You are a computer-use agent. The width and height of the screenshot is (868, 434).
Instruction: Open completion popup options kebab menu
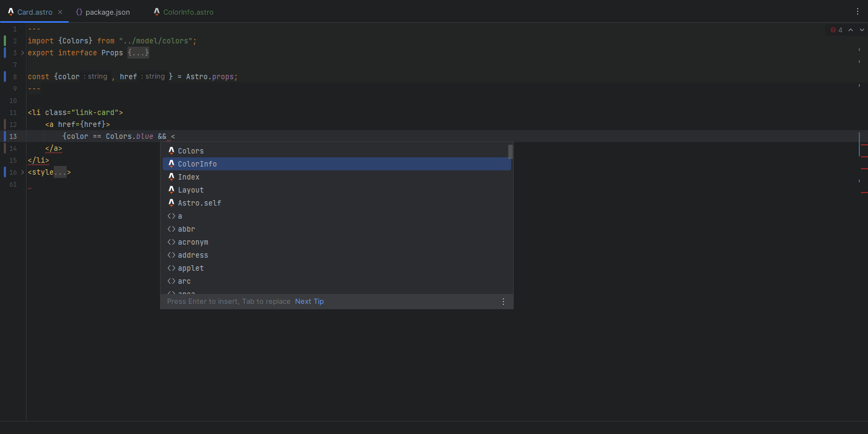coord(503,302)
